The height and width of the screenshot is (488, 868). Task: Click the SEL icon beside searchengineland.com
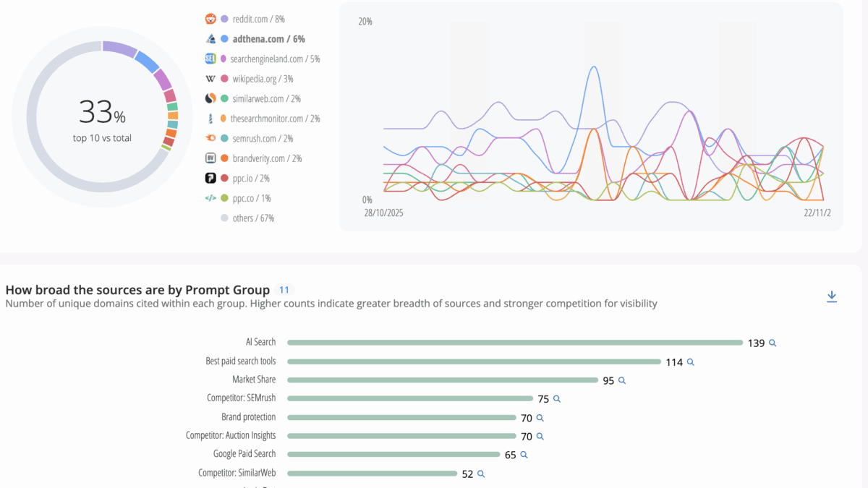pos(210,59)
